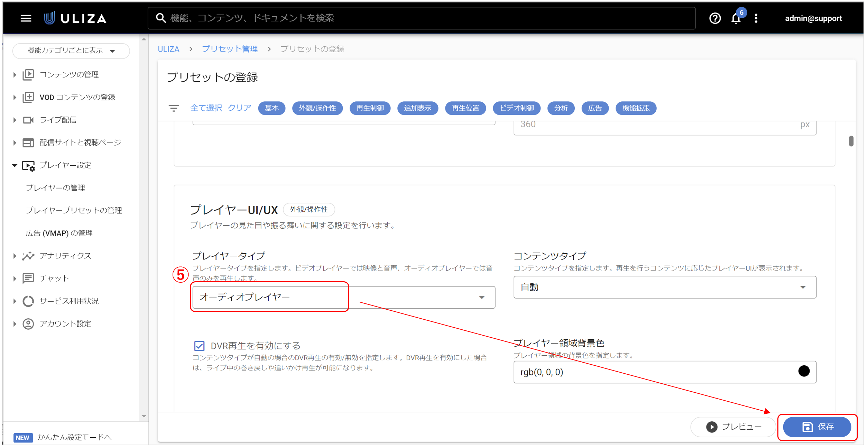Select the 広告 filter chip

(x=595, y=108)
